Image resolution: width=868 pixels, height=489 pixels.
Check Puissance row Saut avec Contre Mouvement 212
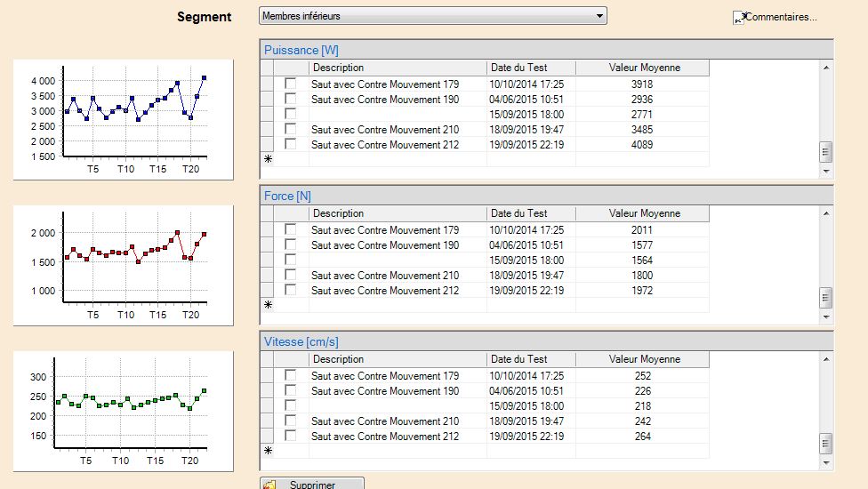pyautogui.click(x=290, y=144)
